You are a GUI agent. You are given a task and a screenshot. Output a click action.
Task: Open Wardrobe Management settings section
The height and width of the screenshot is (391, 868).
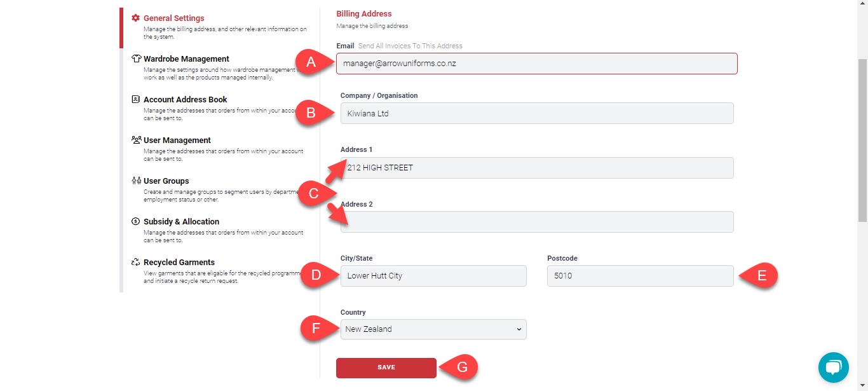click(x=186, y=59)
